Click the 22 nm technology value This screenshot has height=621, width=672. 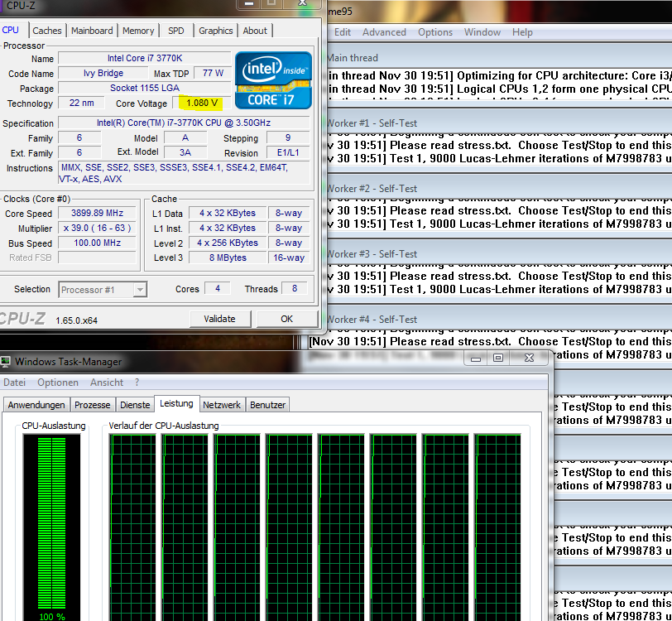click(81, 103)
